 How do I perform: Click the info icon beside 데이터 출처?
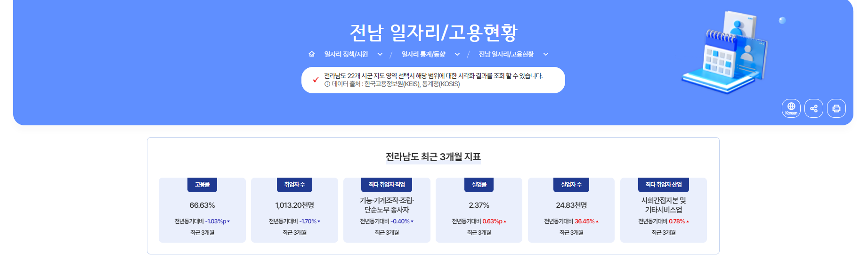(327, 84)
